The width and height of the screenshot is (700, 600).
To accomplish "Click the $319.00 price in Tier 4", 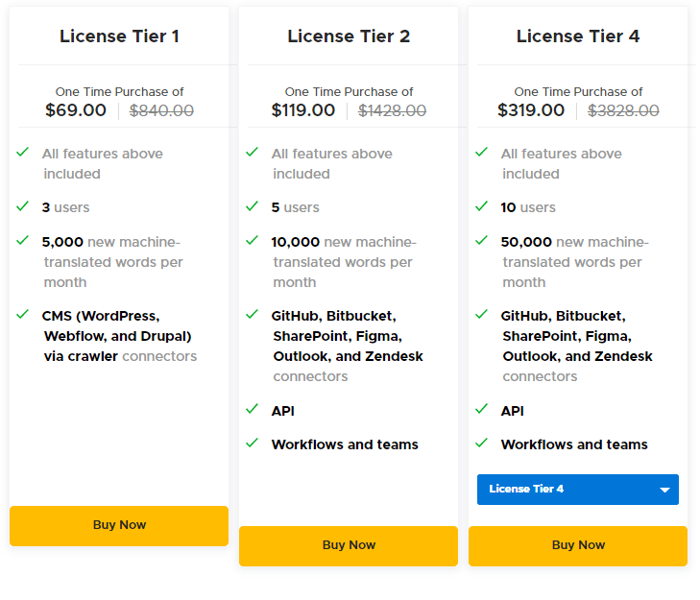I will point(531,110).
